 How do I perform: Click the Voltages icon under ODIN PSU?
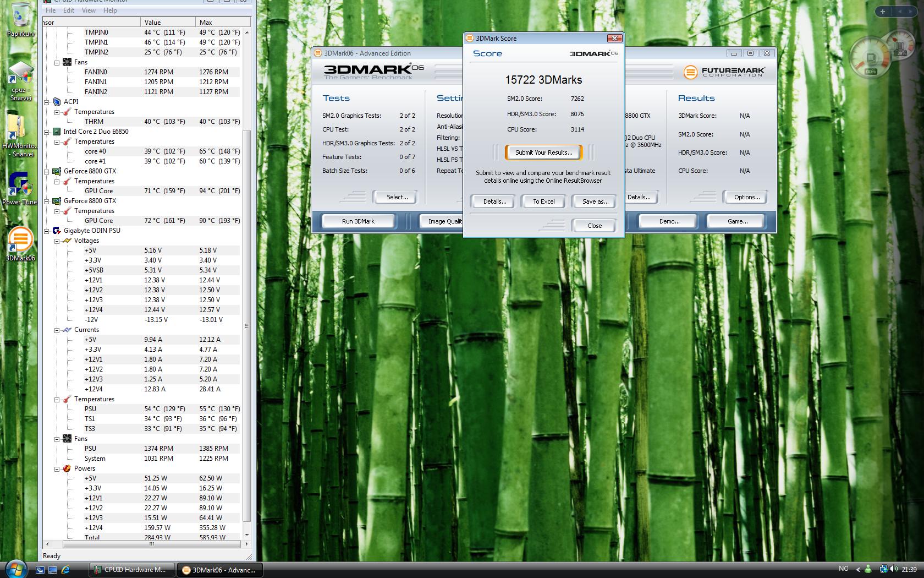click(x=67, y=241)
